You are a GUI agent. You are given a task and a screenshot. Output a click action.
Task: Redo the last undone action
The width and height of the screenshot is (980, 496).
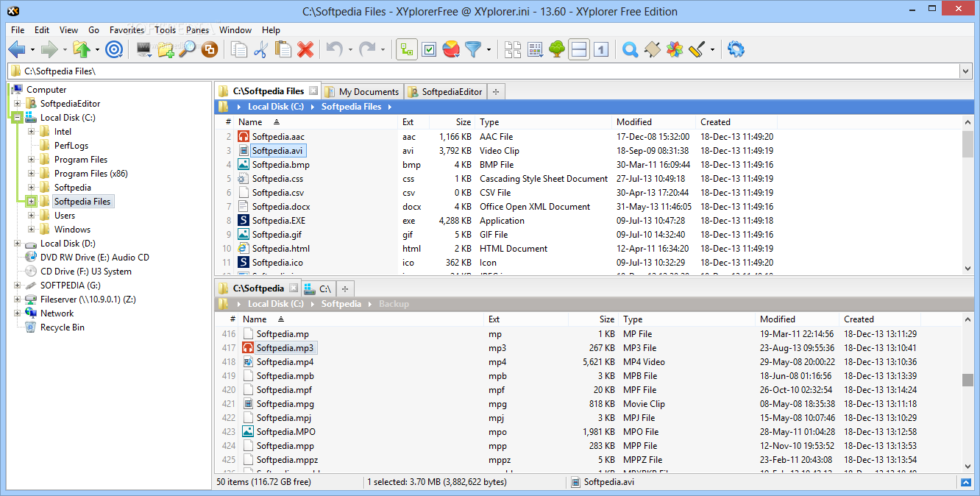pos(367,49)
